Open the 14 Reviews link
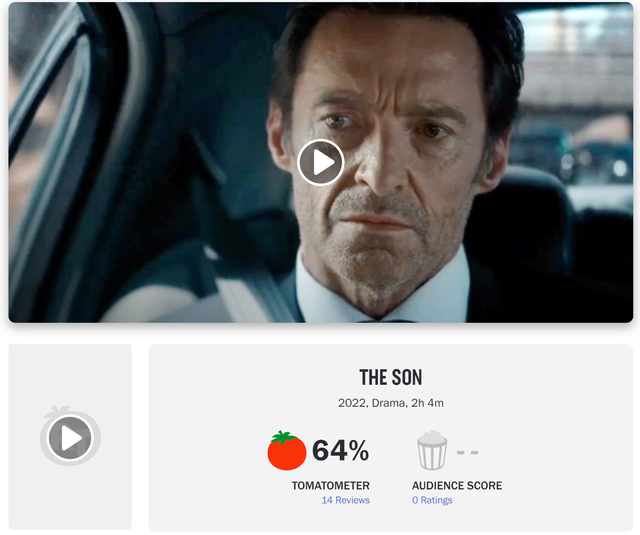Screen dimensions: 640x535 [345, 500]
